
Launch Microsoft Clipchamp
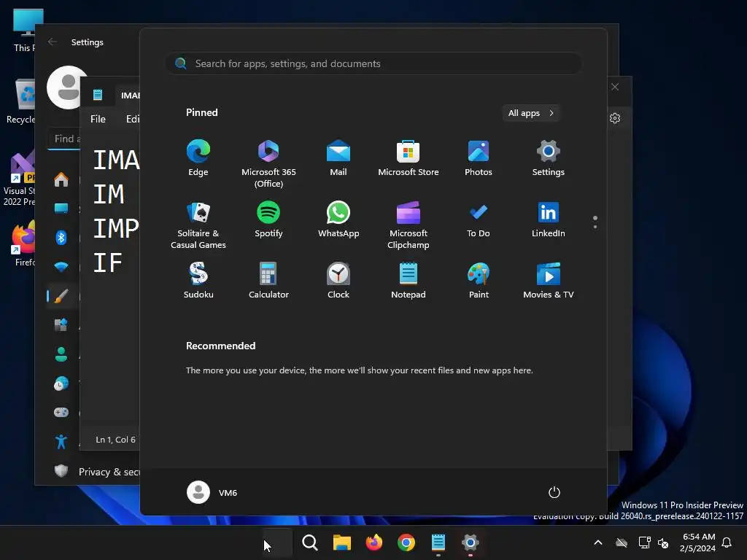tap(409, 225)
